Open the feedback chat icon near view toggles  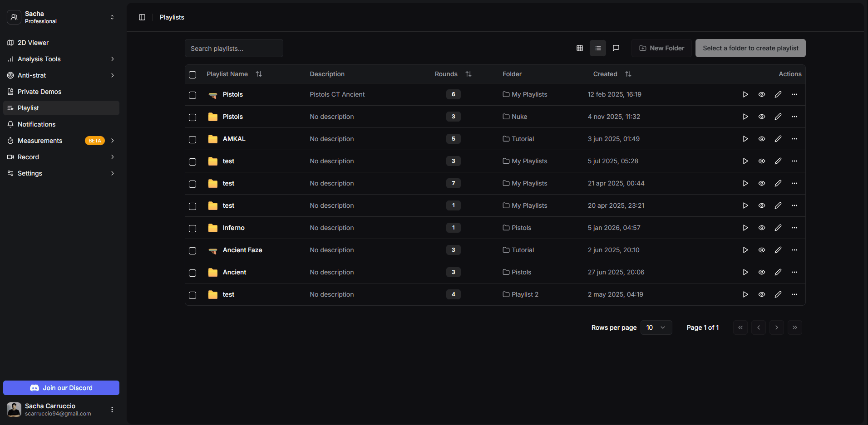(x=616, y=48)
